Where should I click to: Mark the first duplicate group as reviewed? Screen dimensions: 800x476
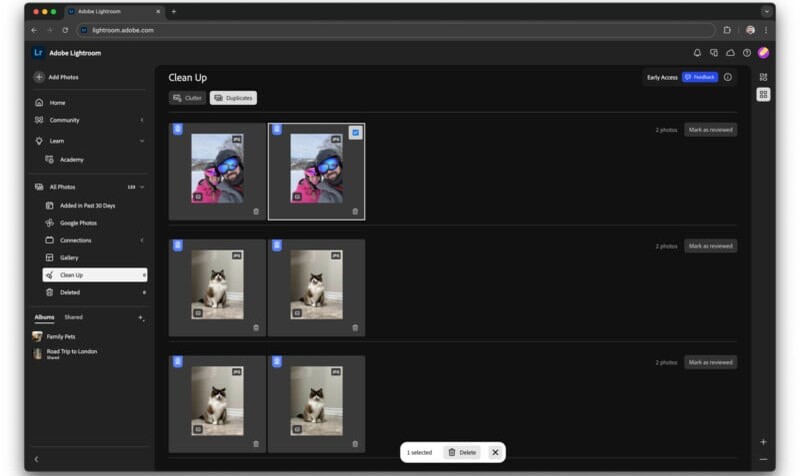[x=710, y=130]
